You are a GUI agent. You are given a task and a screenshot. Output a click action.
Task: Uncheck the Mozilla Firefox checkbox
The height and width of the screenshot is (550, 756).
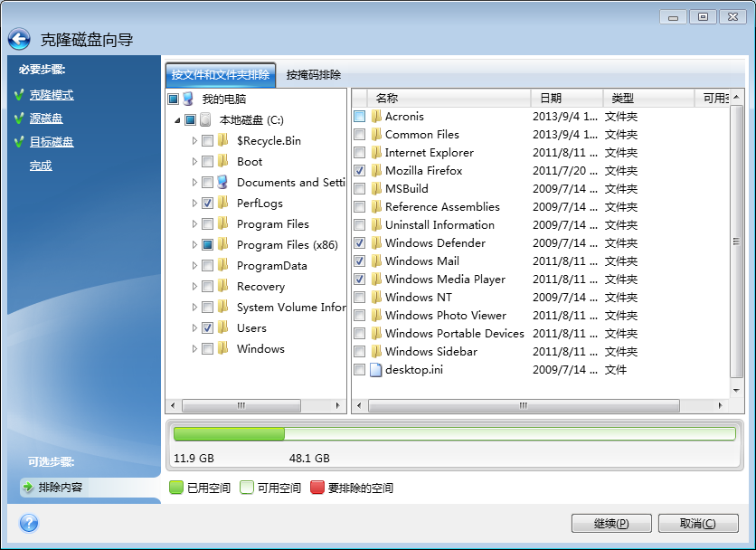click(359, 170)
